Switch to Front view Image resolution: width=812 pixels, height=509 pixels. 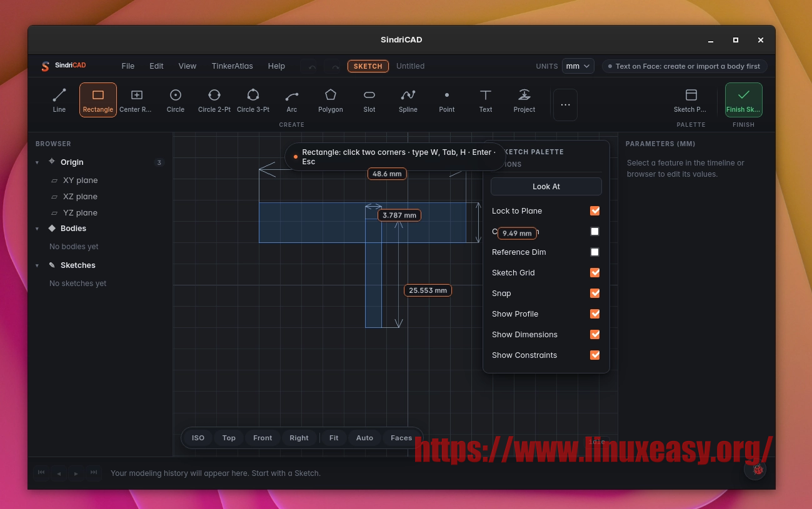point(263,438)
